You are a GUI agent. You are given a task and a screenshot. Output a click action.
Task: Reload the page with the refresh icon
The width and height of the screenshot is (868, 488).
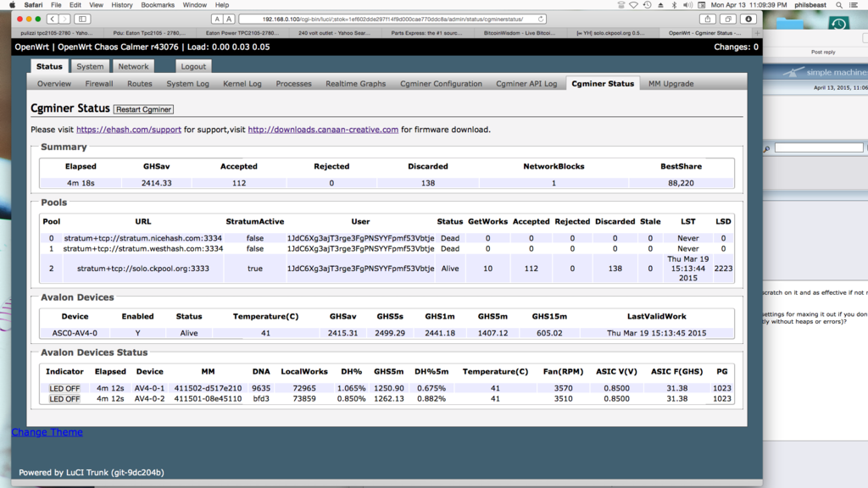click(540, 19)
